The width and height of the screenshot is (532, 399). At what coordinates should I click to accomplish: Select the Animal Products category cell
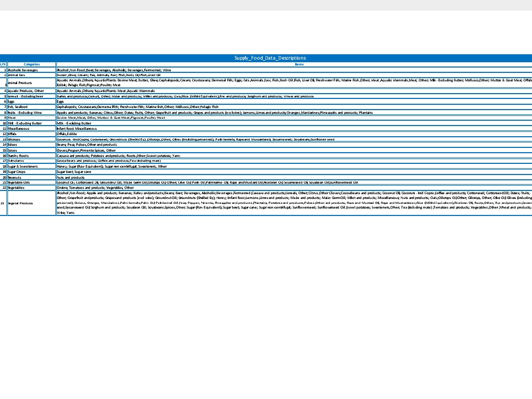coord(31,83)
